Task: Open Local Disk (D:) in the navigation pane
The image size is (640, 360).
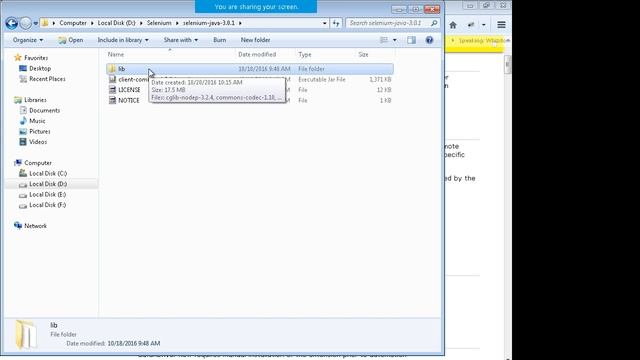Action: click(x=48, y=184)
